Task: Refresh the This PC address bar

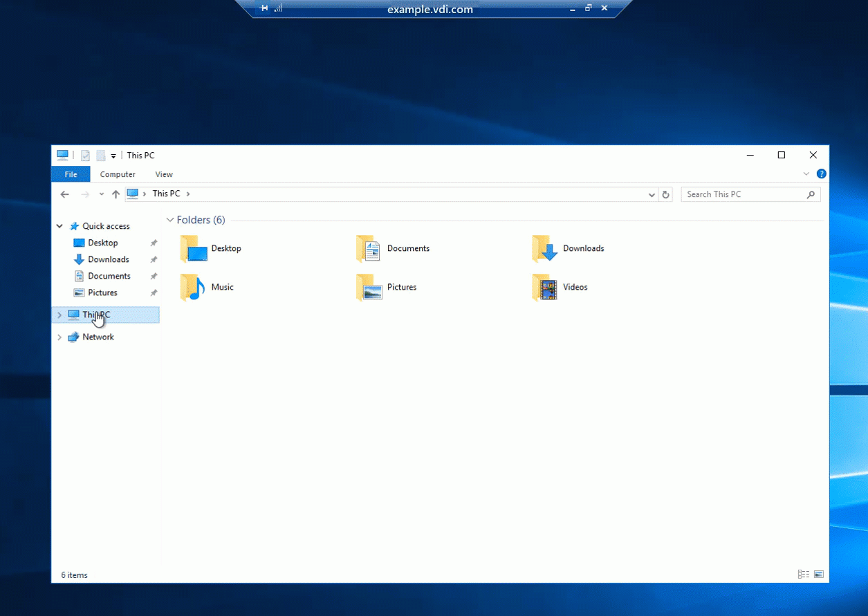Action: click(665, 195)
